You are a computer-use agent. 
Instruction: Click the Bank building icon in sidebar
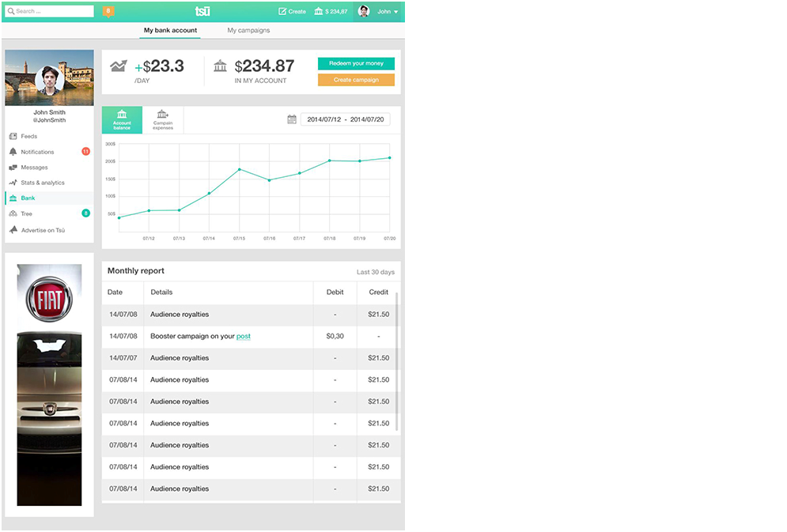tap(13, 198)
